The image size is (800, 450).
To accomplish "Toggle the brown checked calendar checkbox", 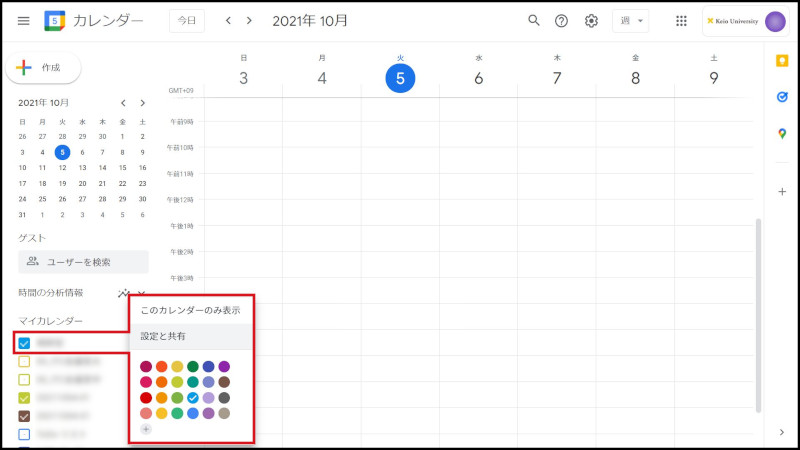I will 25,416.
